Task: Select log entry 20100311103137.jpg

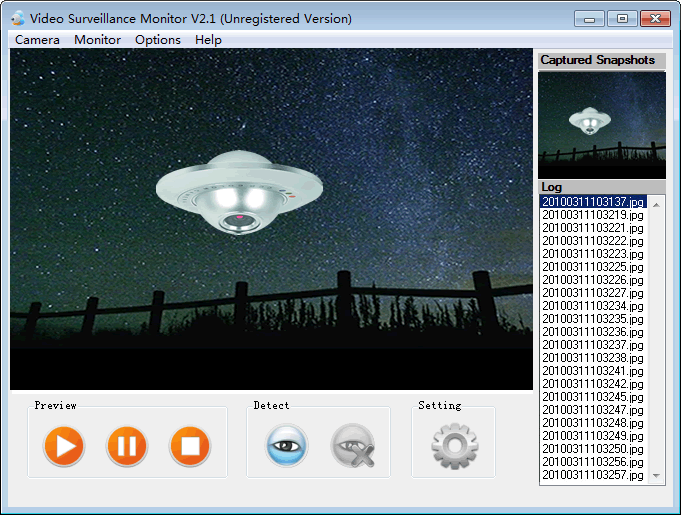Action: tap(594, 202)
